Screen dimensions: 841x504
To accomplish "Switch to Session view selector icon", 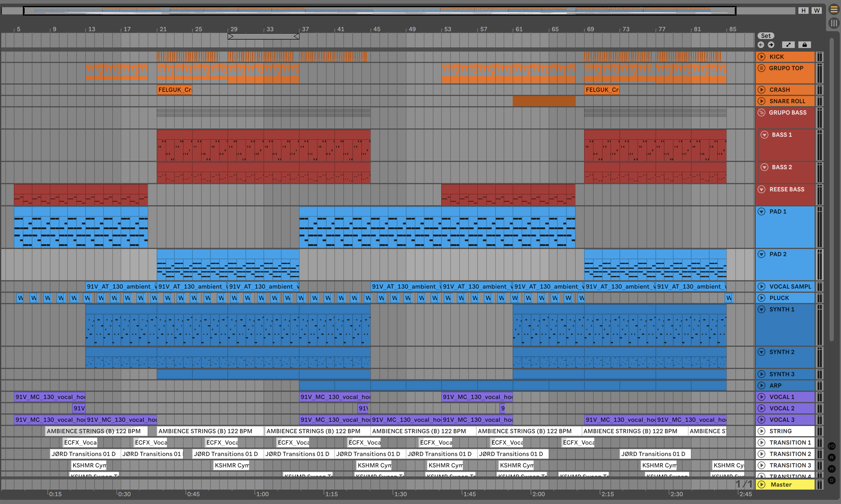I will coord(833,23).
